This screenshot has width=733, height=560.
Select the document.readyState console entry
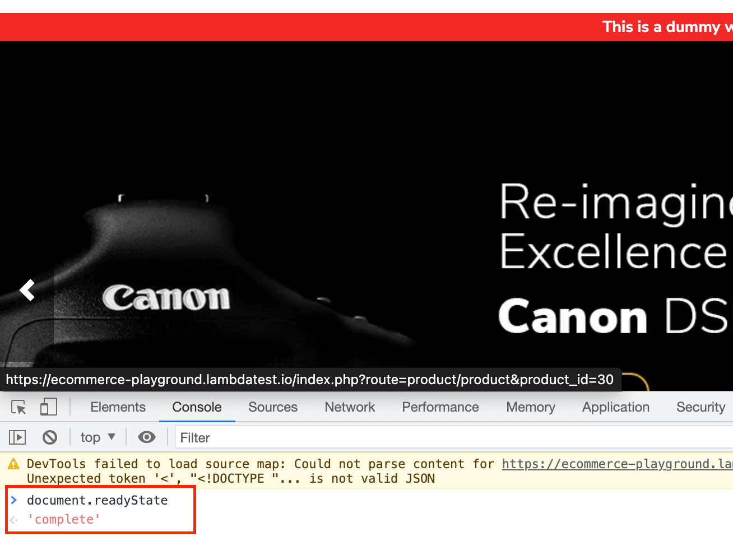tap(98, 500)
